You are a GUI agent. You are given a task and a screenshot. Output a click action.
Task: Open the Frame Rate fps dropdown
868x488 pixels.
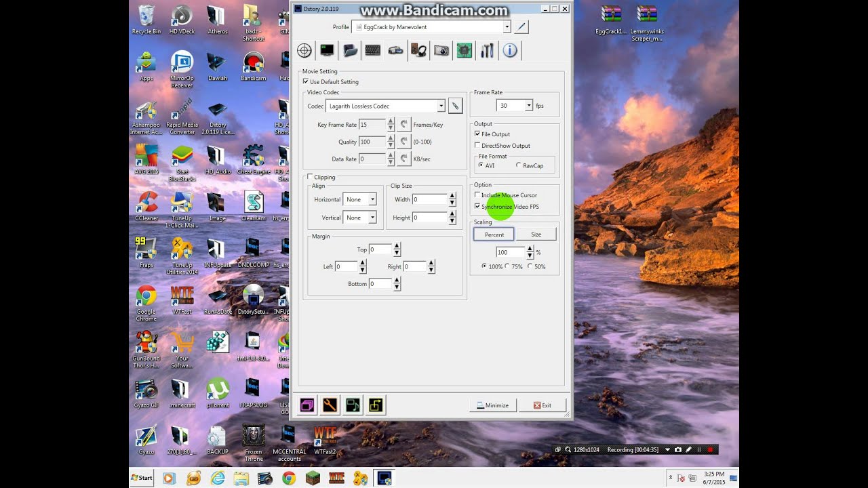[528, 106]
